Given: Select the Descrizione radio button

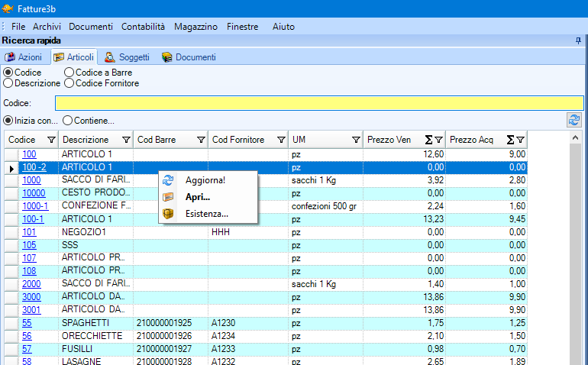Looking at the screenshot, I should [9, 83].
